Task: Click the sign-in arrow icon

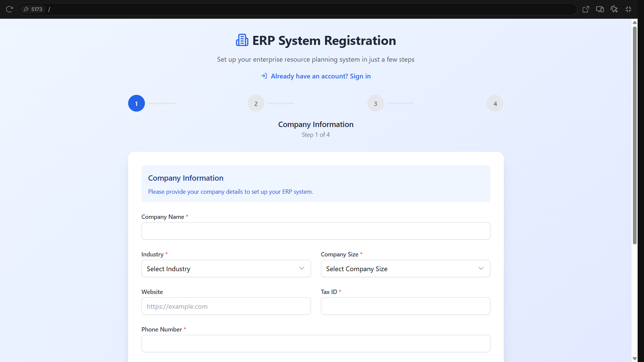Action: tap(264, 76)
